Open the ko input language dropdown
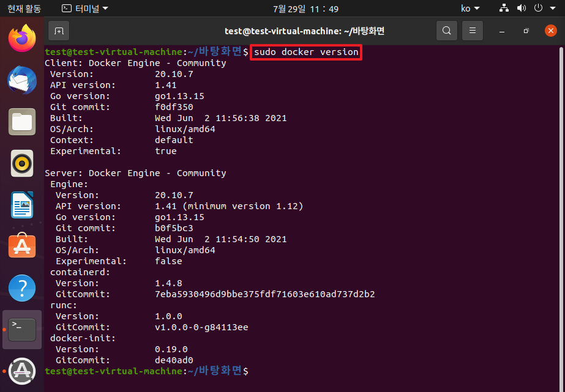565x392 pixels. tap(470, 9)
